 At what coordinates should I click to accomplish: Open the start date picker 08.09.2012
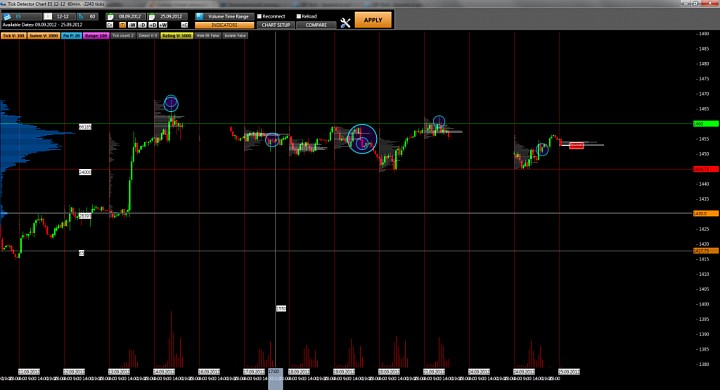[x=130, y=17]
